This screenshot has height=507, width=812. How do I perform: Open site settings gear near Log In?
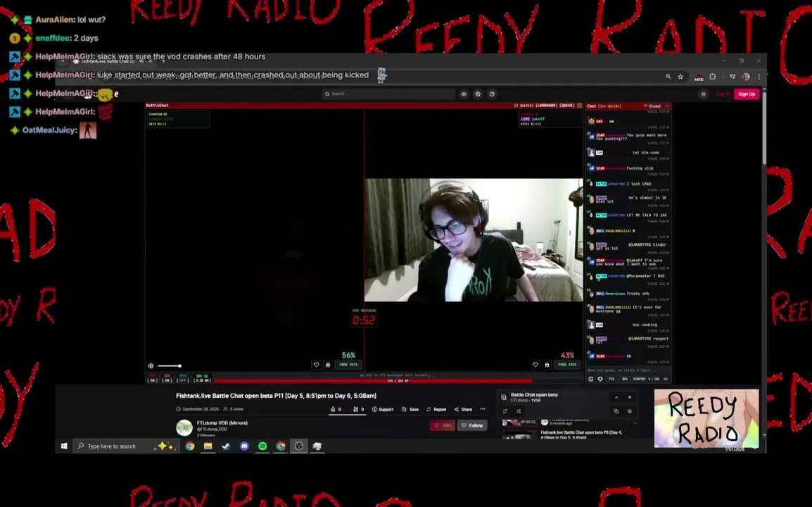(703, 94)
